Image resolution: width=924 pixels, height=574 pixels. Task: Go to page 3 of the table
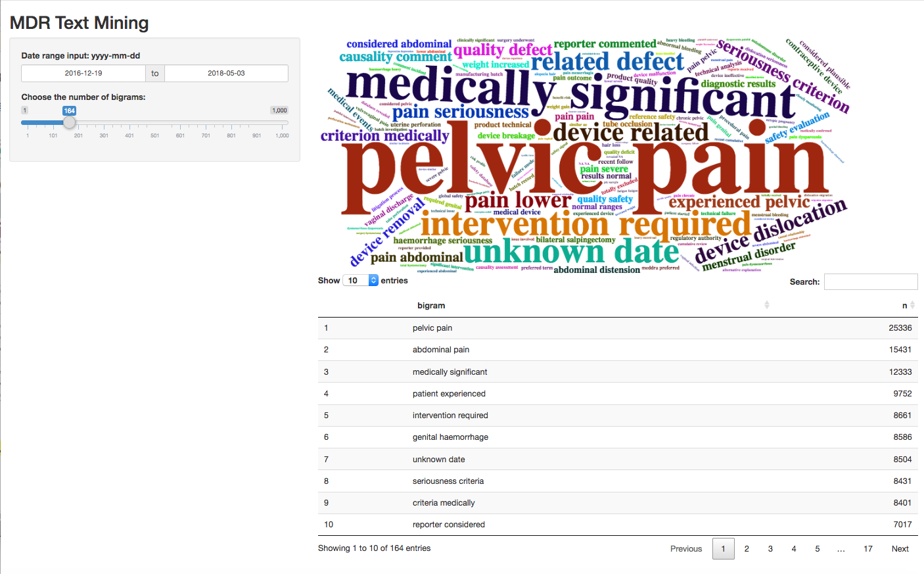pyautogui.click(x=770, y=548)
